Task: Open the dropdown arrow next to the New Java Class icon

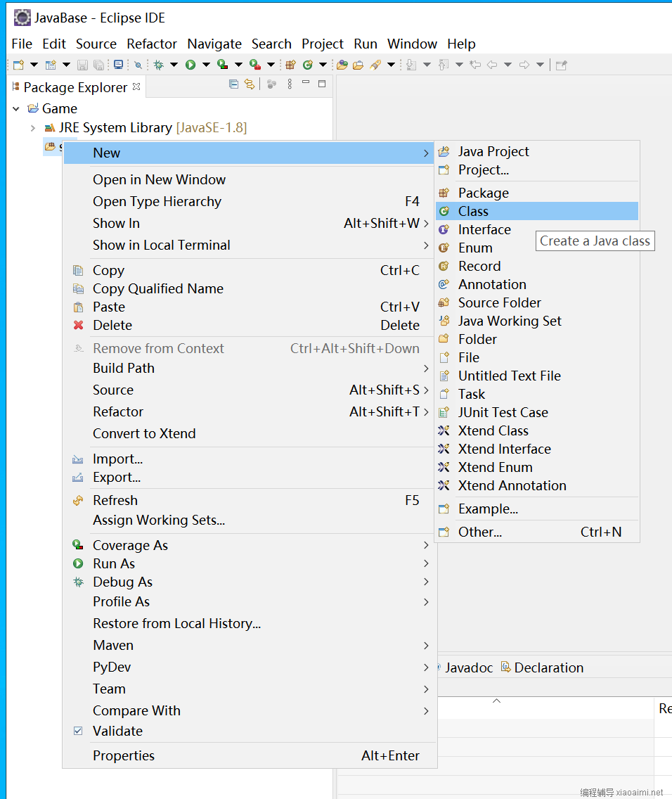Action: tap(323, 65)
